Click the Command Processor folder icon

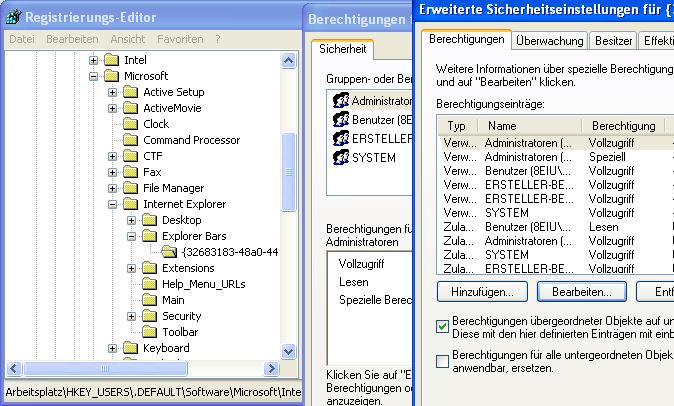[131, 140]
